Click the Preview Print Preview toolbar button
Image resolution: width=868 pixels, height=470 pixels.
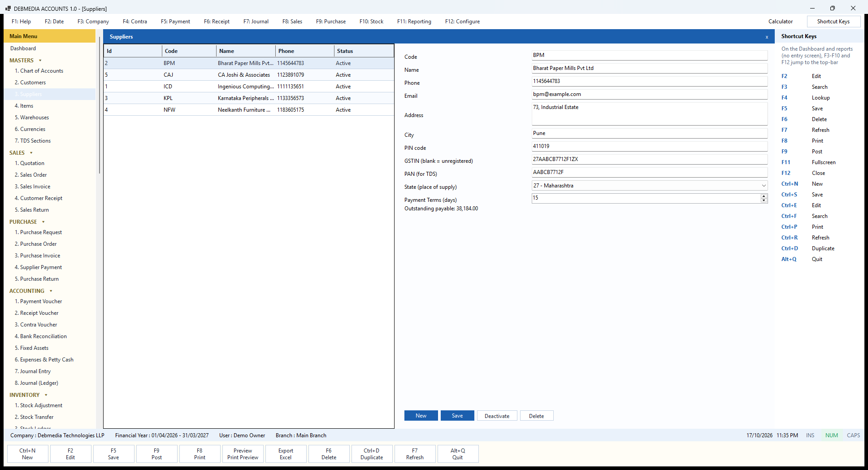pyautogui.click(x=243, y=454)
